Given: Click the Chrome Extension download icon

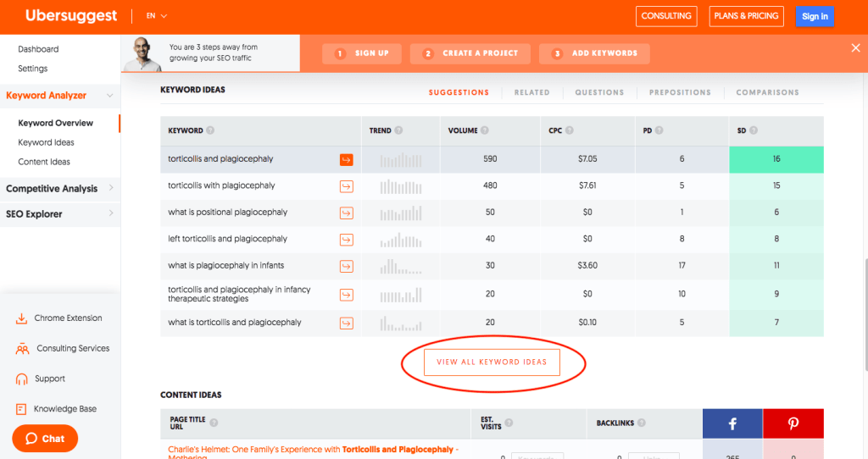Looking at the screenshot, I should pyautogui.click(x=21, y=318).
